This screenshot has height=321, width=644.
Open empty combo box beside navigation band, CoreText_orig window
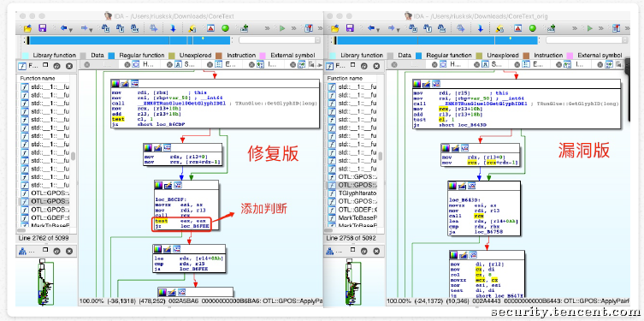(x=587, y=40)
